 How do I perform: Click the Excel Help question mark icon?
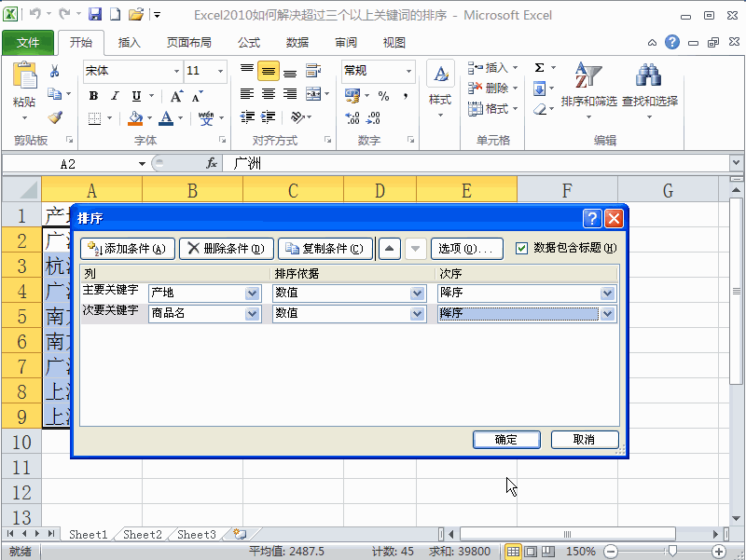tap(671, 42)
